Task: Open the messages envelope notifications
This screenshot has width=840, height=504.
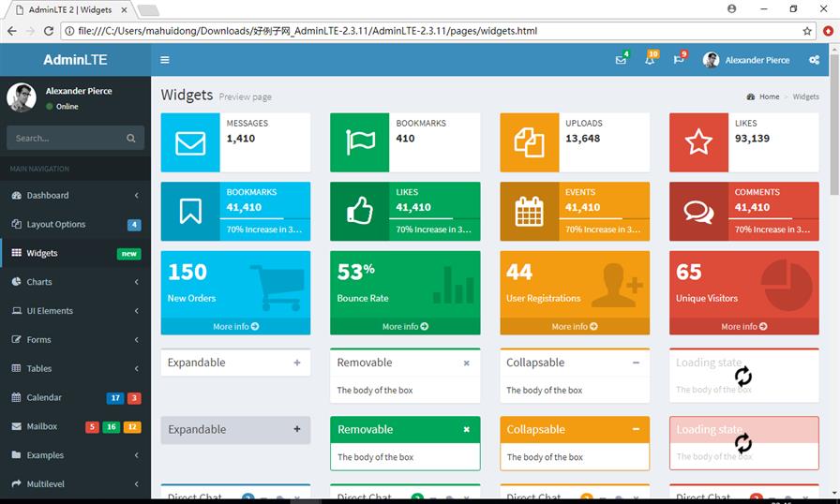Action: click(621, 60)
